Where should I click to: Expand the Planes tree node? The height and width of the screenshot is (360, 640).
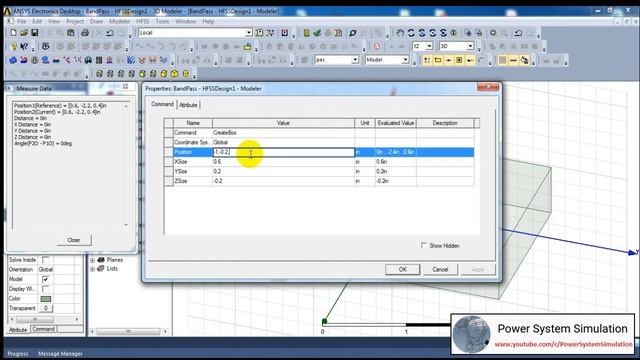pos(92,260)
